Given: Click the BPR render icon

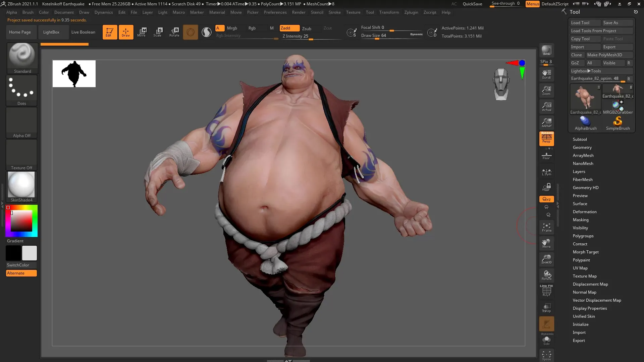Looking at the screenshot, I should click(546, 50).
